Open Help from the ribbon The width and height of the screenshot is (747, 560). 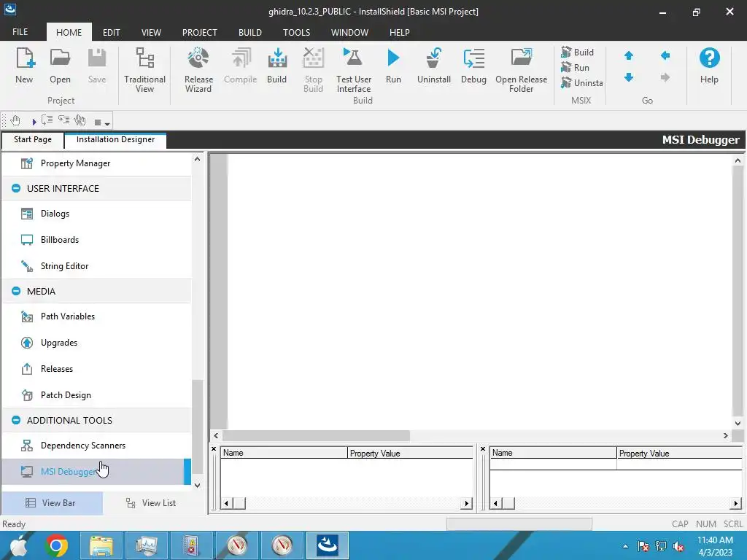click(709, 65)
